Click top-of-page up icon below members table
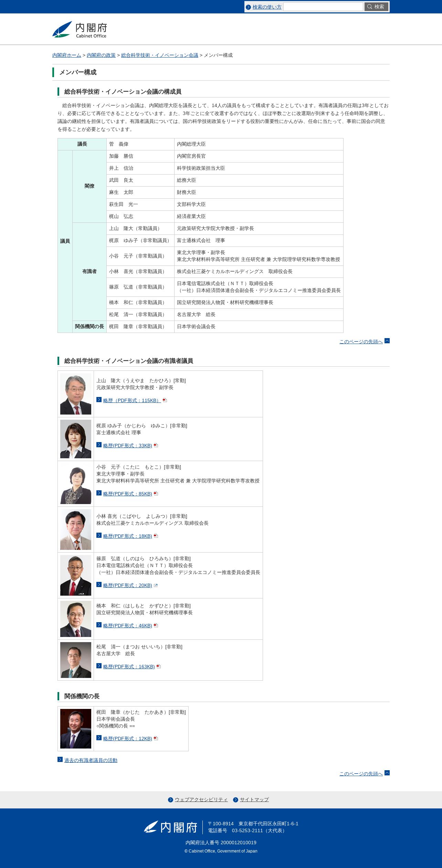This screenshot has height=868, width=442. (387, 341)
